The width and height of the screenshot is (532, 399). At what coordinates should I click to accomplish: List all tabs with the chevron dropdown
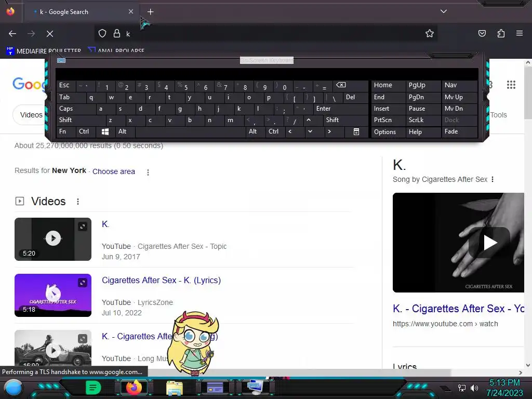click(444, 11)
